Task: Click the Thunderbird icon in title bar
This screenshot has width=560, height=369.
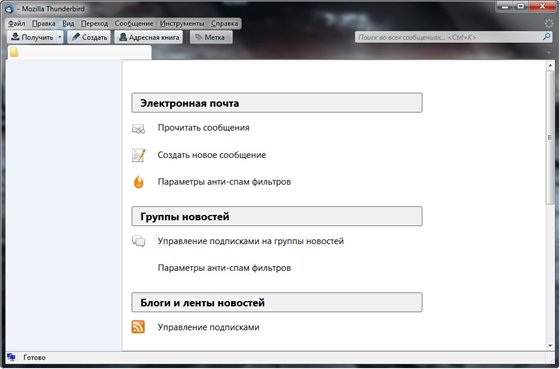Action: tap(9, 9)
